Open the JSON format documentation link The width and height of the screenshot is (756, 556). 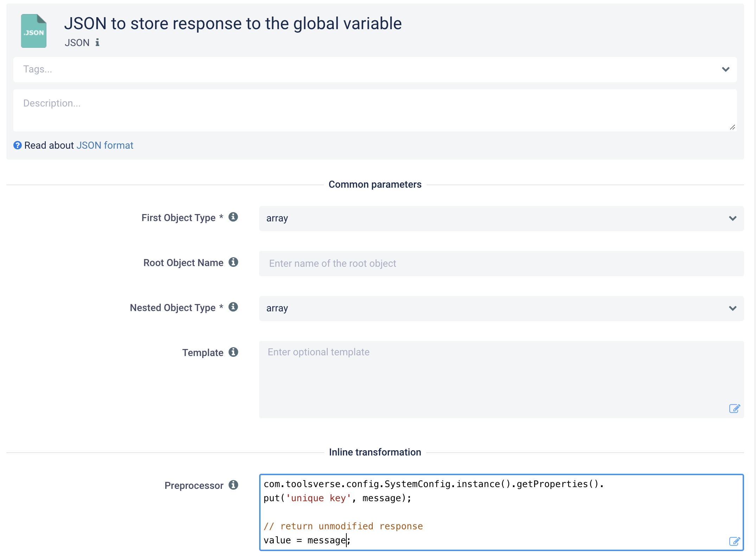105,145
